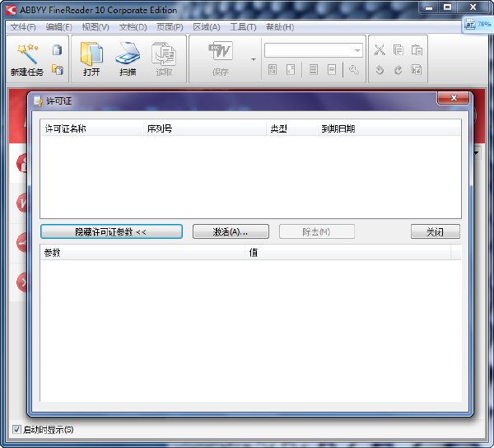
Task: Open the 工具(T) menu
Action: tap(243, 27)
